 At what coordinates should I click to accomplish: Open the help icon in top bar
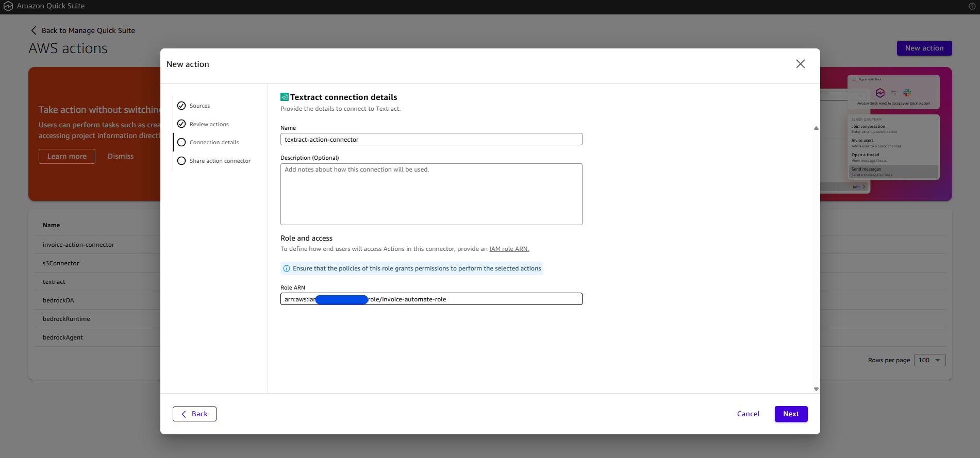click(972, 6)
